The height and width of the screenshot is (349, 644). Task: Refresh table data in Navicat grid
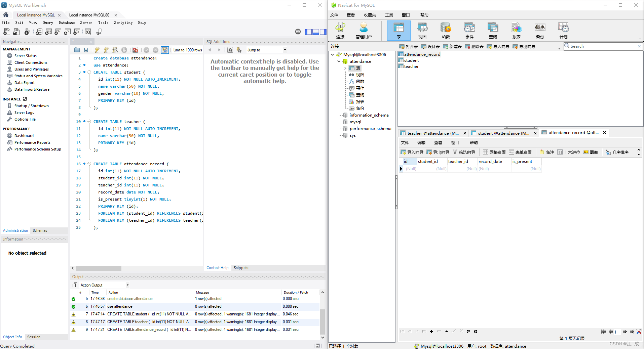(468, 331)
